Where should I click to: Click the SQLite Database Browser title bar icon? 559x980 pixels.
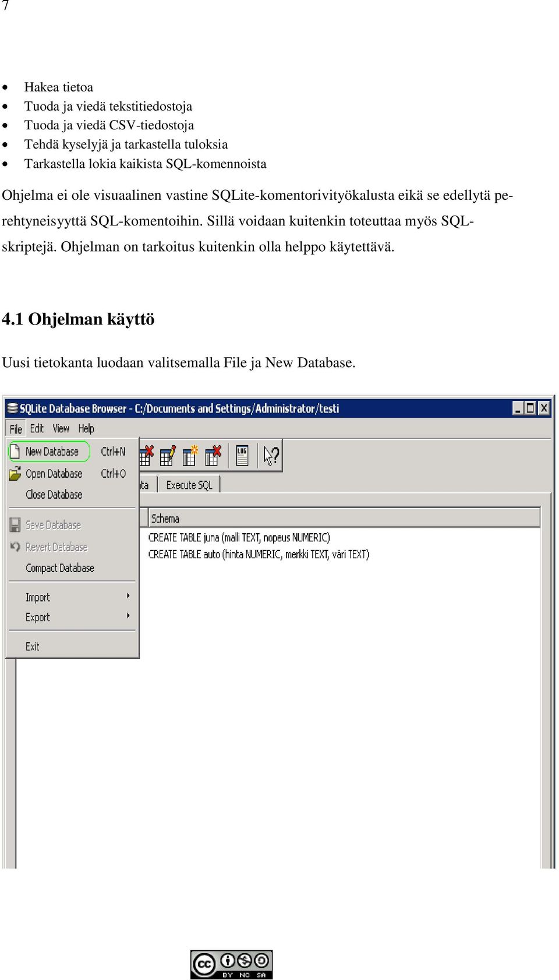12,408
